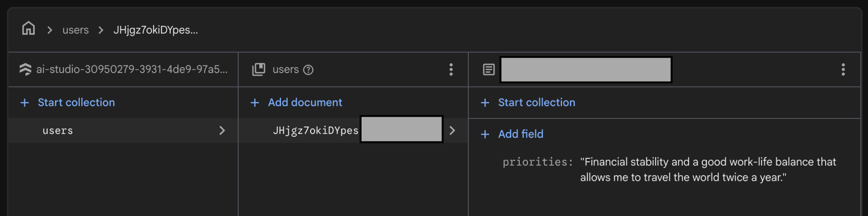Expand the JHjgz7okiDYpes document chevron
This screenshot has height=216, width=868.
coord(452,130)
